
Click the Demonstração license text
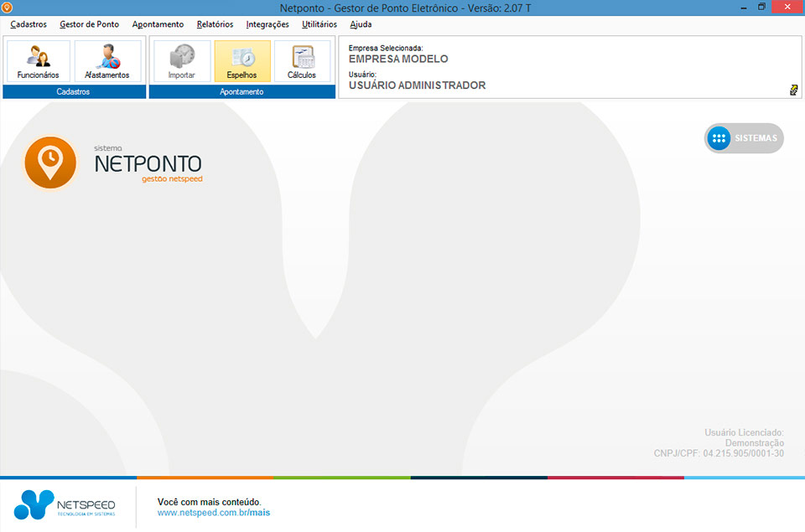click(755, 442)
